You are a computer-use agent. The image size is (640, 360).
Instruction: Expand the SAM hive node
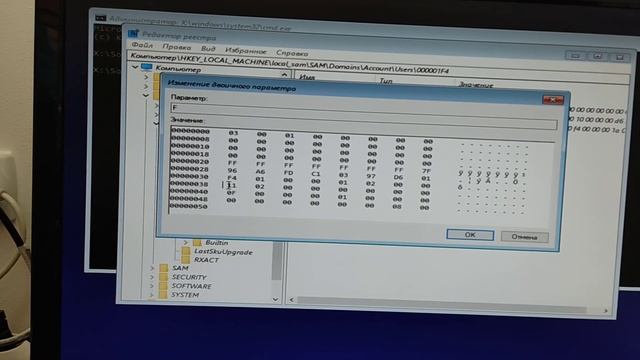[x=152, y=268]
